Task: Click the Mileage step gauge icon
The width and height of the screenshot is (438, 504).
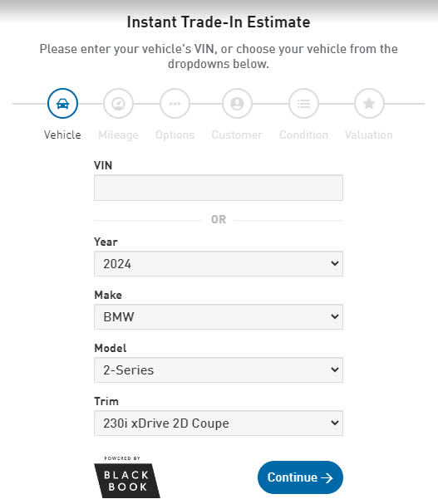Action: pyautogui.click(x=118, y=104)
